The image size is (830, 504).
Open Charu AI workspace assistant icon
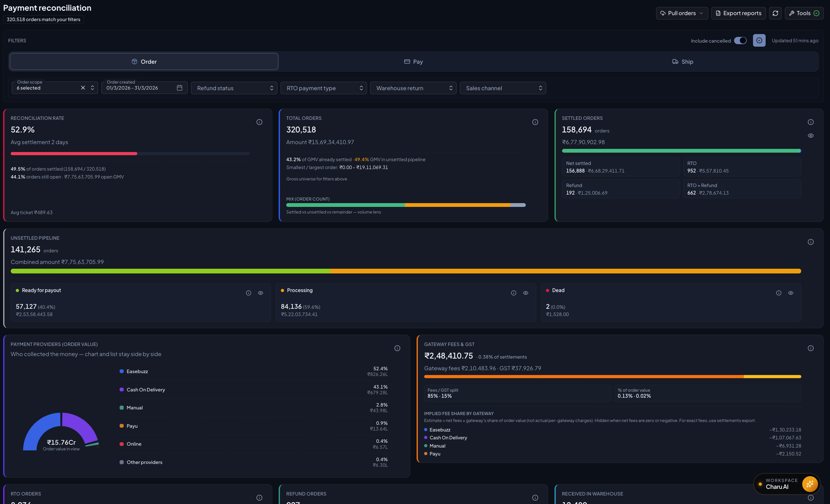tap(809, 484)
